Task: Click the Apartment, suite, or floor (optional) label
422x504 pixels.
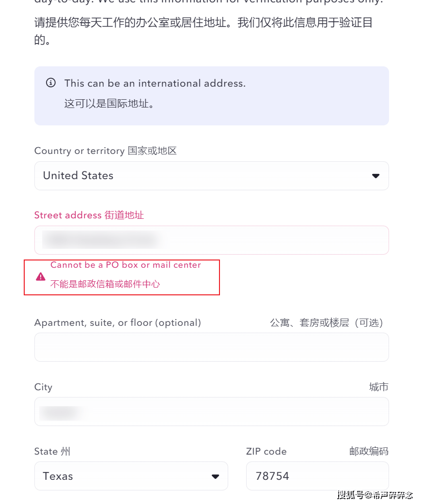Action: [x=118, y=323]
